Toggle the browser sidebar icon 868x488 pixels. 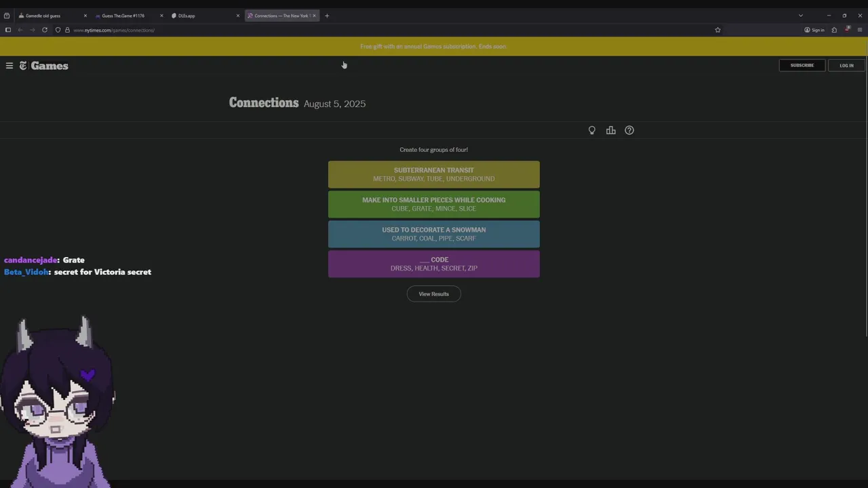click(8, 30)
